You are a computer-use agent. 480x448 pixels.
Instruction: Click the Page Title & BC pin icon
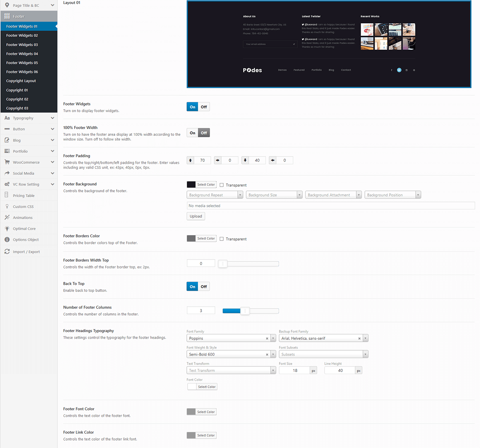coord(7,5)
